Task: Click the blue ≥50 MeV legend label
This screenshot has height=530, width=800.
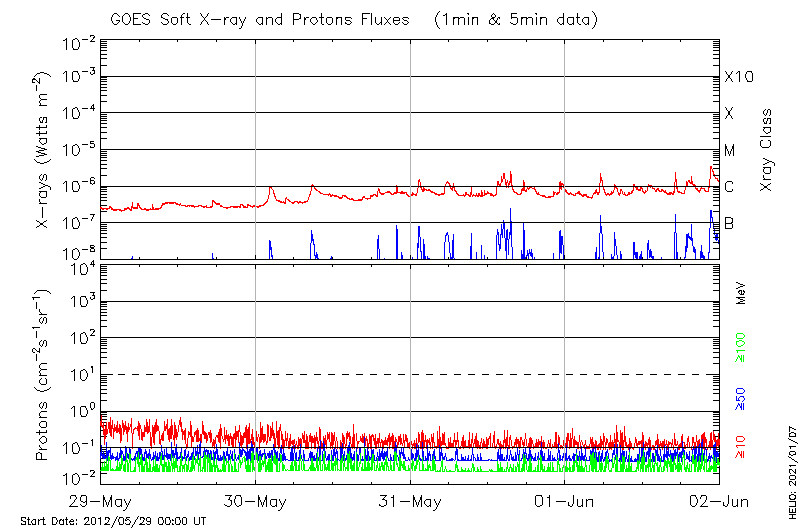Action: pos(741,399)
